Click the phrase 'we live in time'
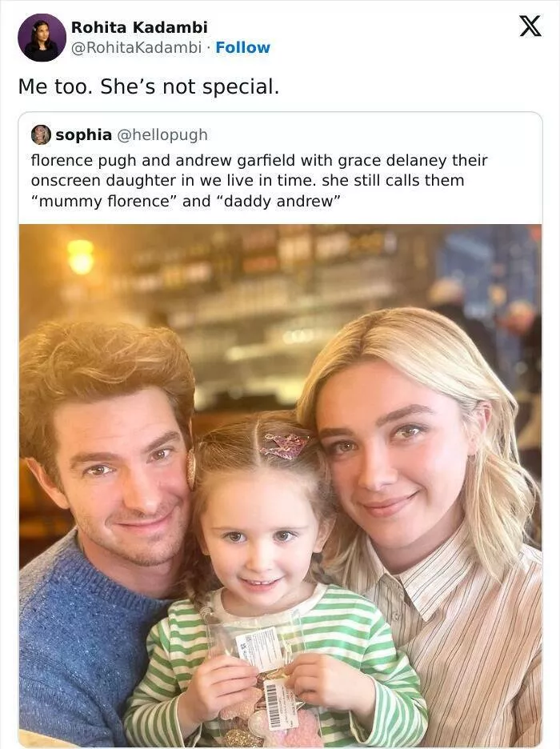Image resolution: width=560 pixels, height=749 pixels. [258, 181]
